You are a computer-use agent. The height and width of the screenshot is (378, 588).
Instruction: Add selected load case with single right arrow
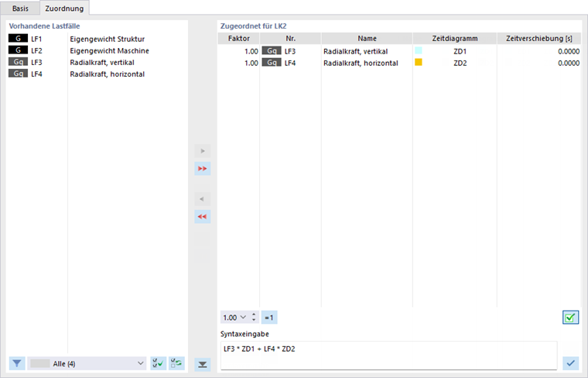pos(203,151)
